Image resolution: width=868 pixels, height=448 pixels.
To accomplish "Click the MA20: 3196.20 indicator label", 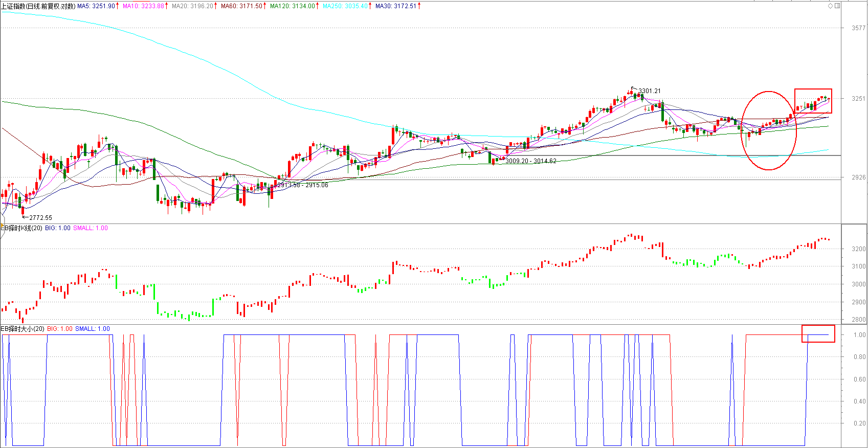I will [192, 6].
